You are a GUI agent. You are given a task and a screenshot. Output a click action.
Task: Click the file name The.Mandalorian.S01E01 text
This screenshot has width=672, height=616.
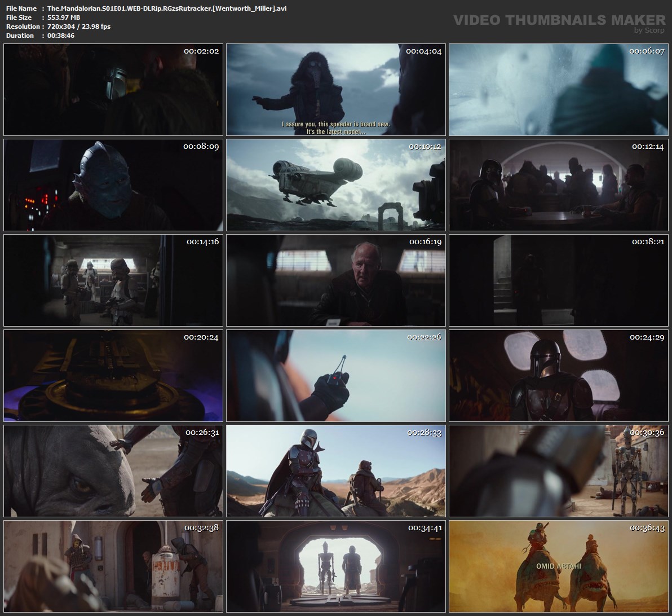167,8
